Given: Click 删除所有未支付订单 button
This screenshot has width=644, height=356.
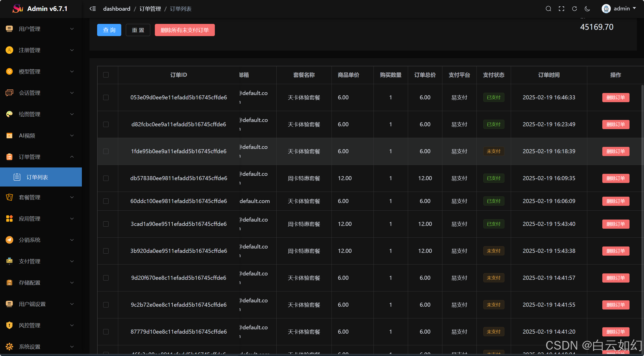Looking at the screenshot, I should tap(185, 30).
